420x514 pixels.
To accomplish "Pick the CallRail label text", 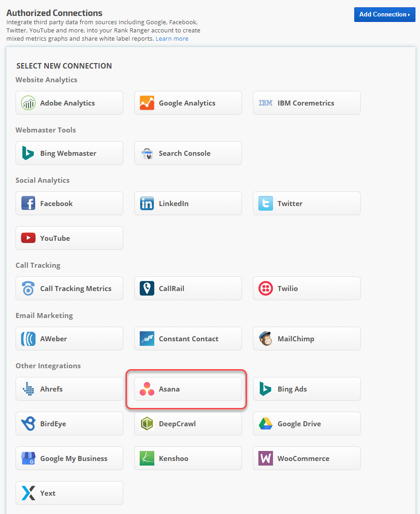I will pos(172,288).
